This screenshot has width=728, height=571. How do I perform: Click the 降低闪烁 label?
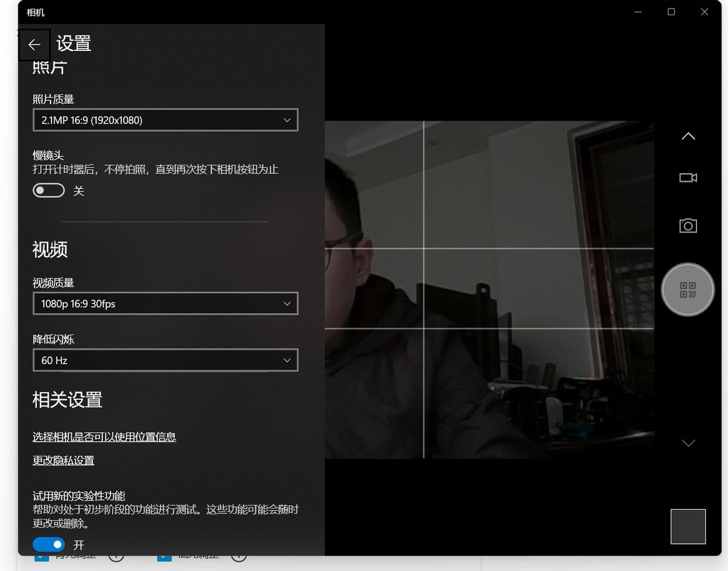tap(53, 339)
